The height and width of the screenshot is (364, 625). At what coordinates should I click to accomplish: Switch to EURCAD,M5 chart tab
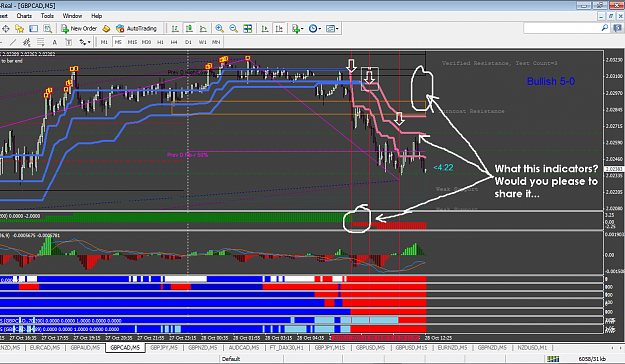pyautogui.click(x=45, y=348)
